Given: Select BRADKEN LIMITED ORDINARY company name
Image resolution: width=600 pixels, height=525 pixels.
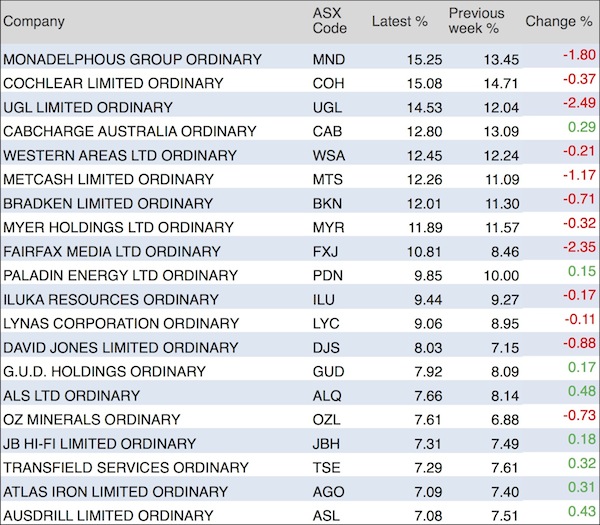Looking at the screenshot, I should point(108,203).
